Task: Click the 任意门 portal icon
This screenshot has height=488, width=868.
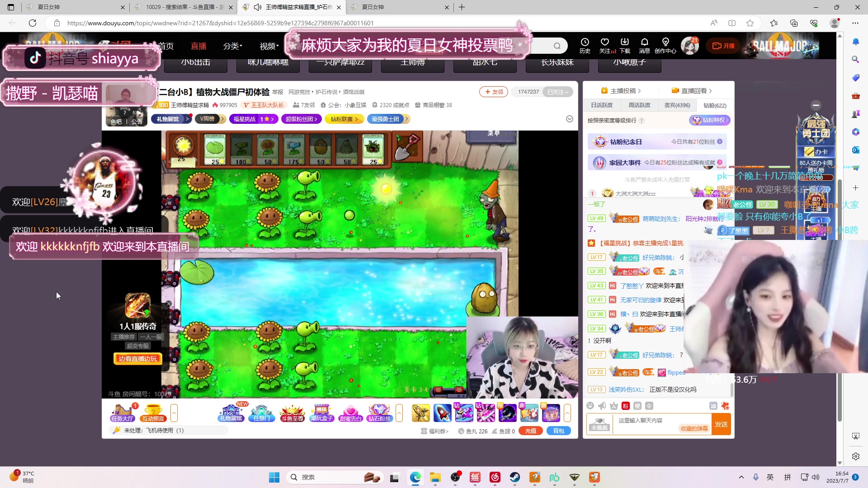Action: click(261, 413)
